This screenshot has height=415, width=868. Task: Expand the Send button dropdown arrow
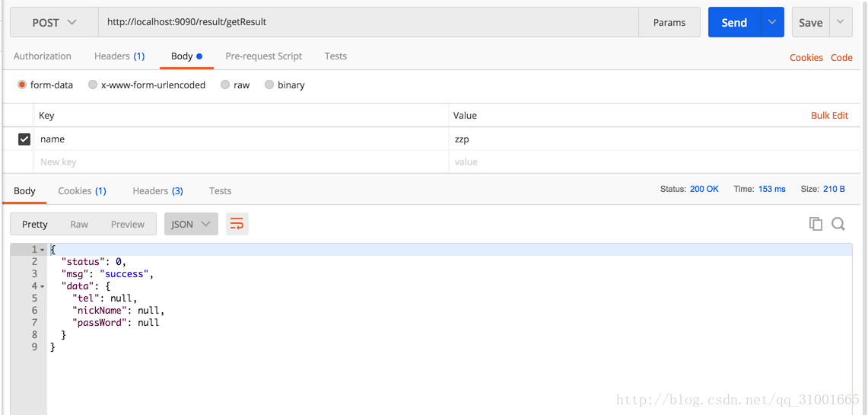[x=772, y=23]
